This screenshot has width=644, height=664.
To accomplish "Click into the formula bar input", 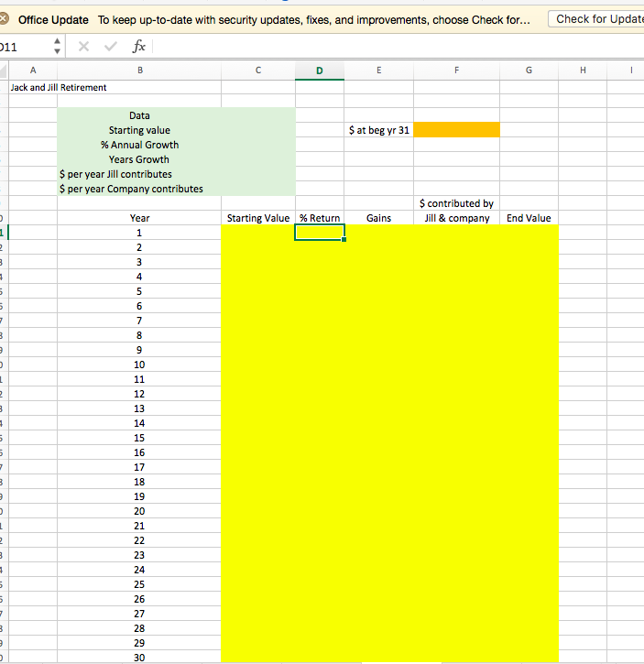I will pyautogui.click(x=398, y=46).
